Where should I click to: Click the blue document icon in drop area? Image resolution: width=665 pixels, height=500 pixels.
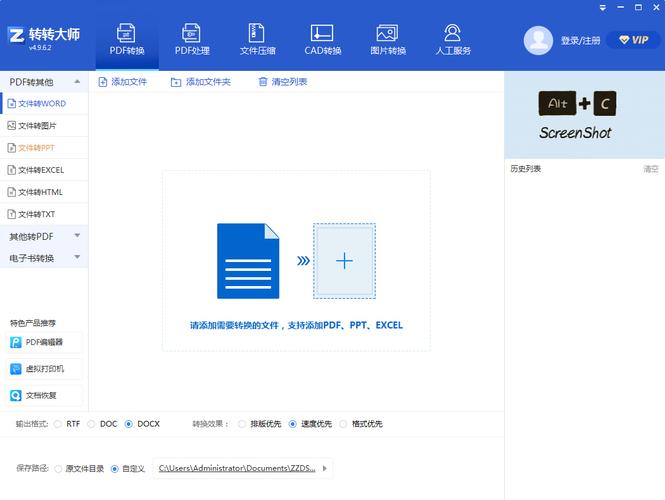[248, 261]
